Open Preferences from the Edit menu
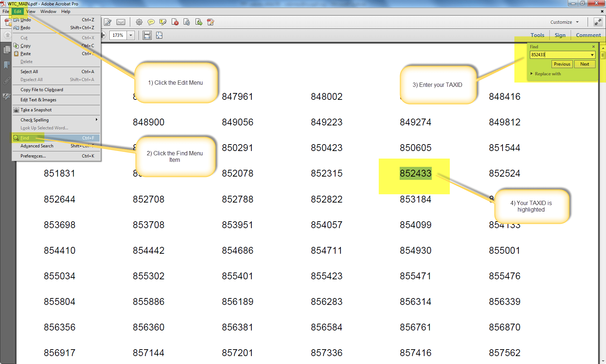 click(56, 156)
